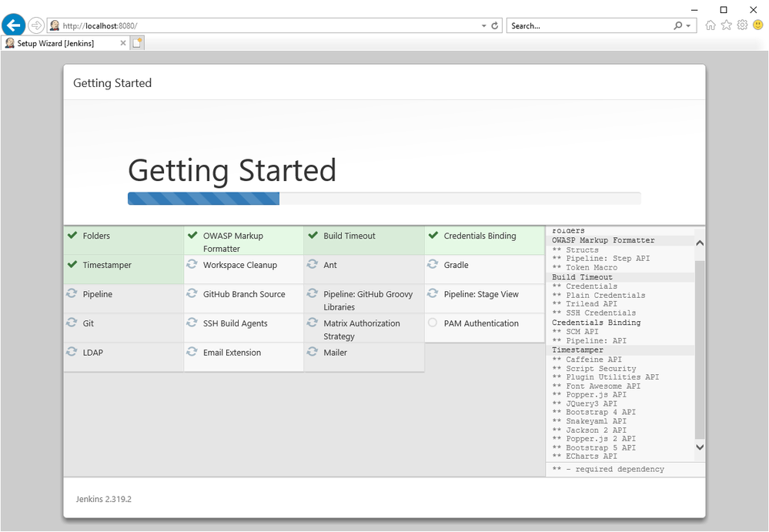
Task: Click the spinner icon beside LDAP
Action: (72, 352)
